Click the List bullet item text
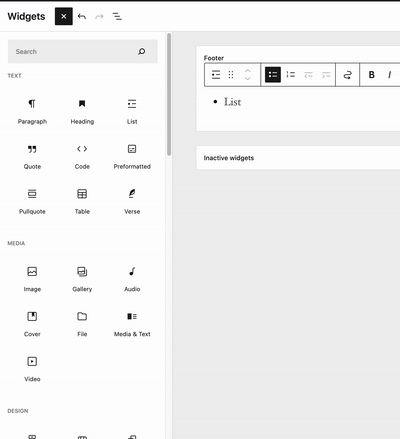 232,102
